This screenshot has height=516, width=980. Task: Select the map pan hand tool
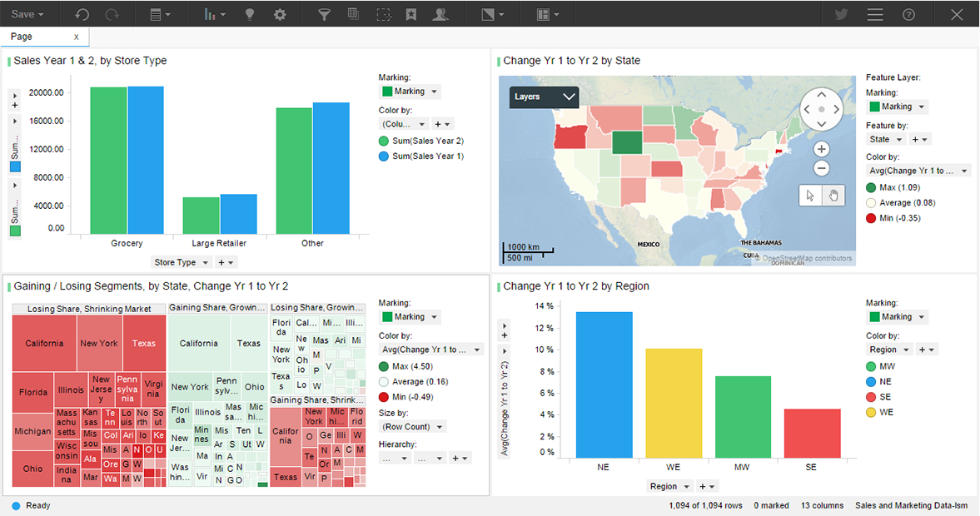[833, 196]
